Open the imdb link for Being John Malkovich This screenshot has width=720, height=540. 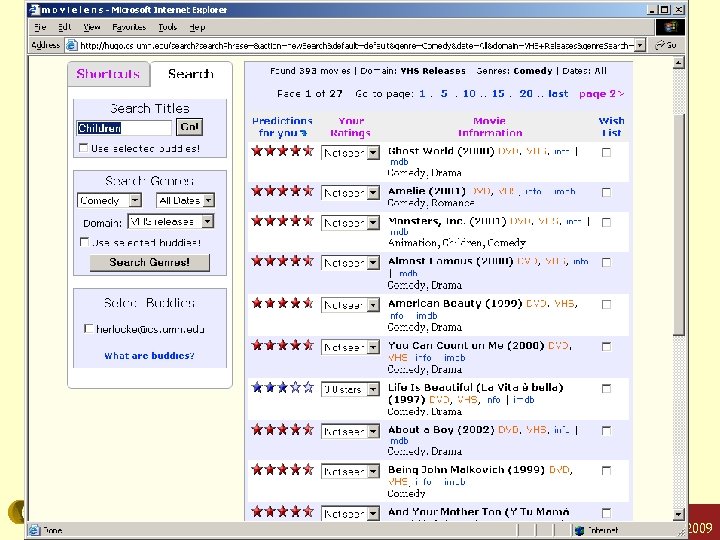(455, 482)
